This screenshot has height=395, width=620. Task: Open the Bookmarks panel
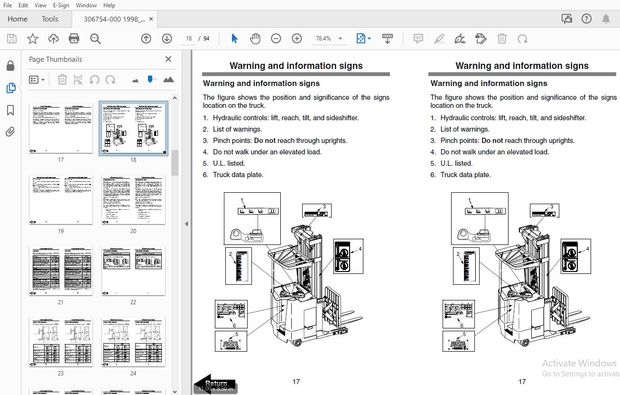(x=11, y=110)
